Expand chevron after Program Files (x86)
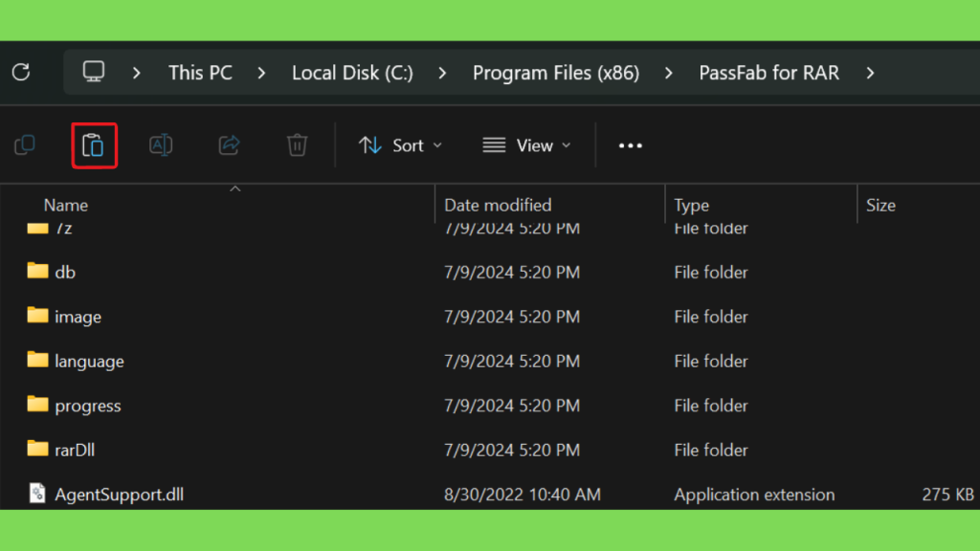Image resolution: width=980 pixels, height=551 pixels. pos(669,73)
